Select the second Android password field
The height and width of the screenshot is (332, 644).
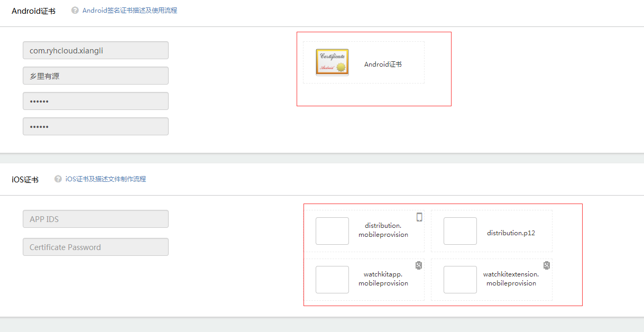point(95,127)
